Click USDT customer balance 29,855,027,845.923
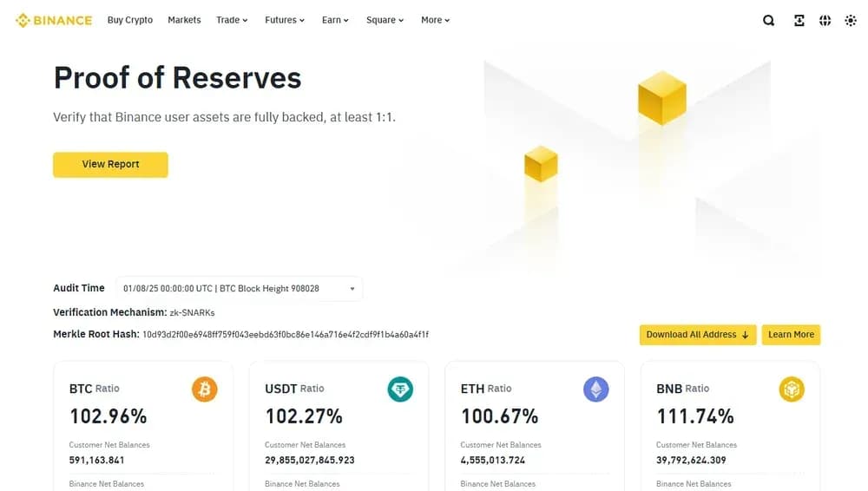 [310, 460]
